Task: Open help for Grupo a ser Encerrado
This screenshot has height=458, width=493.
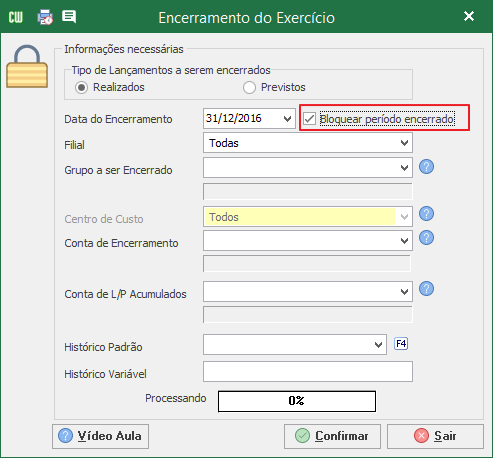Action: click(x=426, y=167)
